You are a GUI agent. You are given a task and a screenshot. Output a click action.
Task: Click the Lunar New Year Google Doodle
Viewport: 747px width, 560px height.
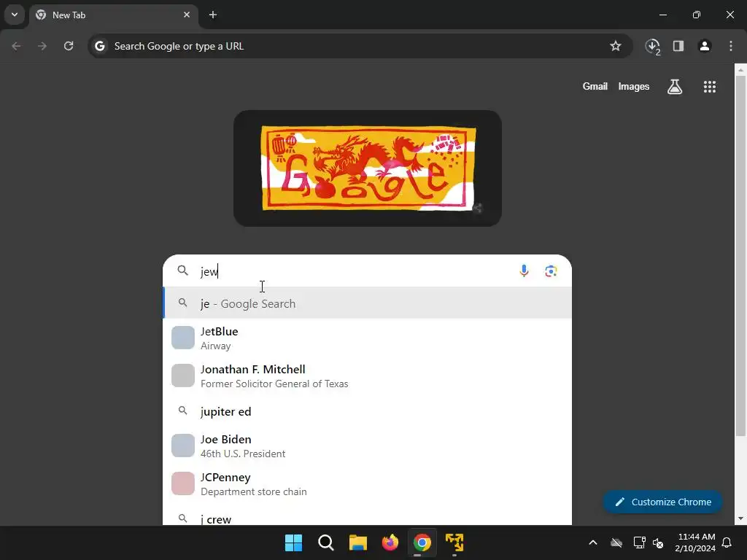pos(368,168)
